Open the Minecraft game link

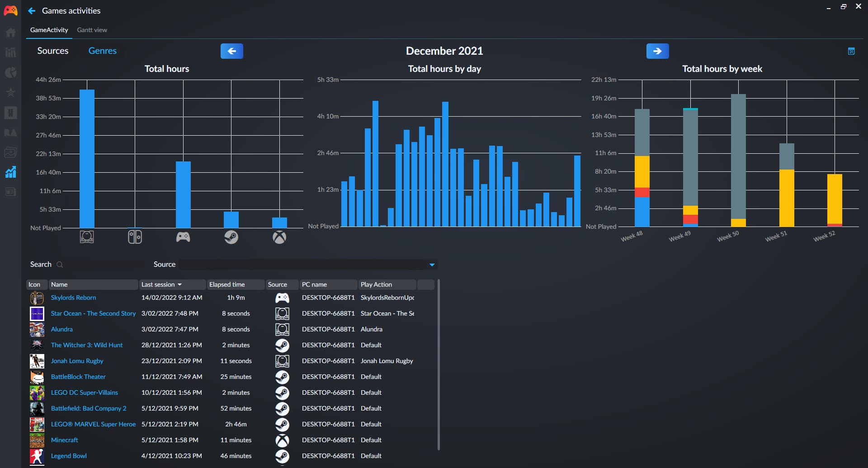tap(65, 440)
